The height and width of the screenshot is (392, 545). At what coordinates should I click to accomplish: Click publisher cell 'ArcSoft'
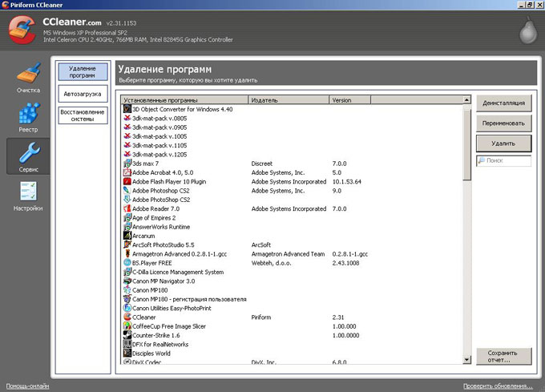tap(261, 244)
